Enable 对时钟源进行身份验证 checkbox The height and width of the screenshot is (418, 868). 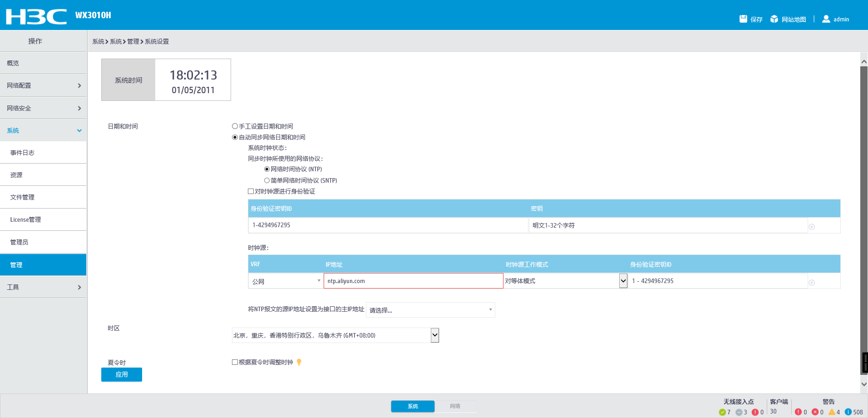pos(251,191)
